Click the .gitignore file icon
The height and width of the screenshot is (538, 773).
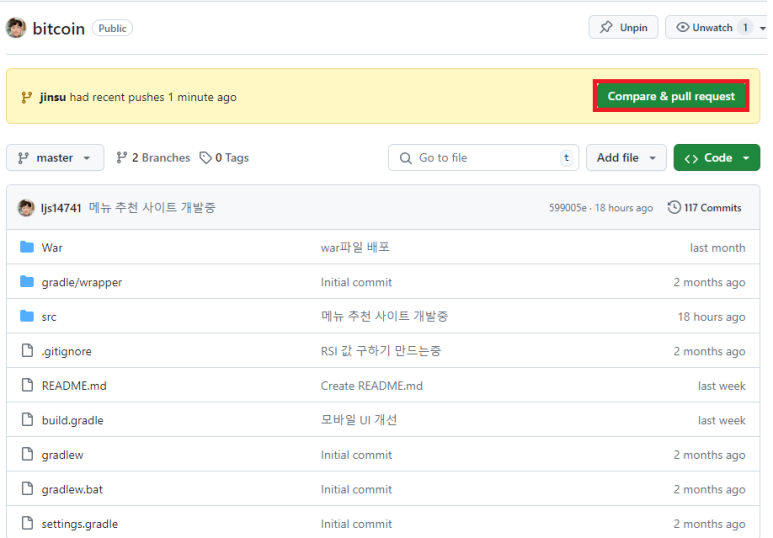27,351
